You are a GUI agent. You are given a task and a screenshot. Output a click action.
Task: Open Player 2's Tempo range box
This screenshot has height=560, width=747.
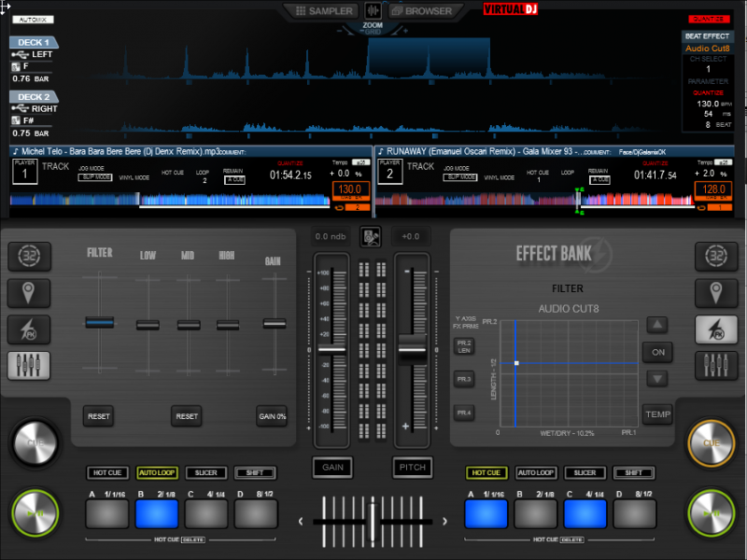coord(723,162)
